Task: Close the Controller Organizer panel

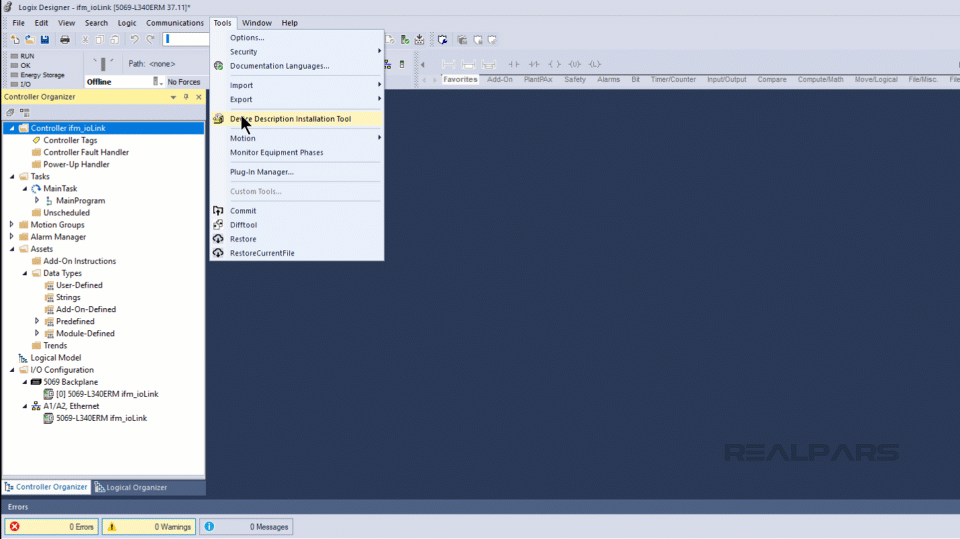Action: pos(199,97)
